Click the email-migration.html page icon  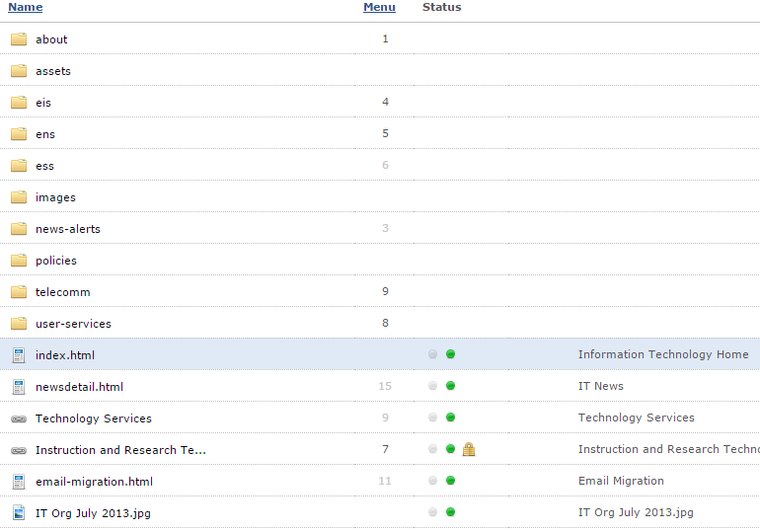19,481
